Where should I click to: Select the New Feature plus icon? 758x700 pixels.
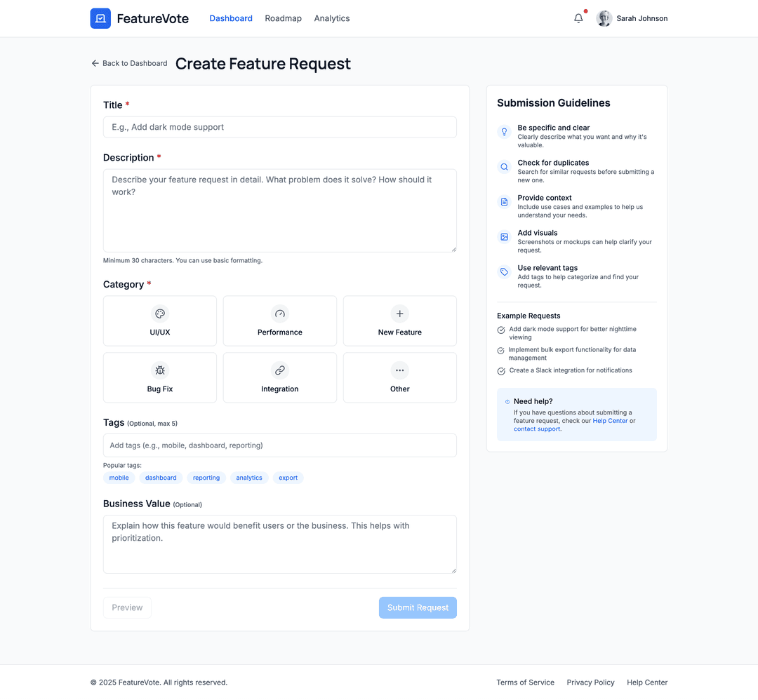399,314
